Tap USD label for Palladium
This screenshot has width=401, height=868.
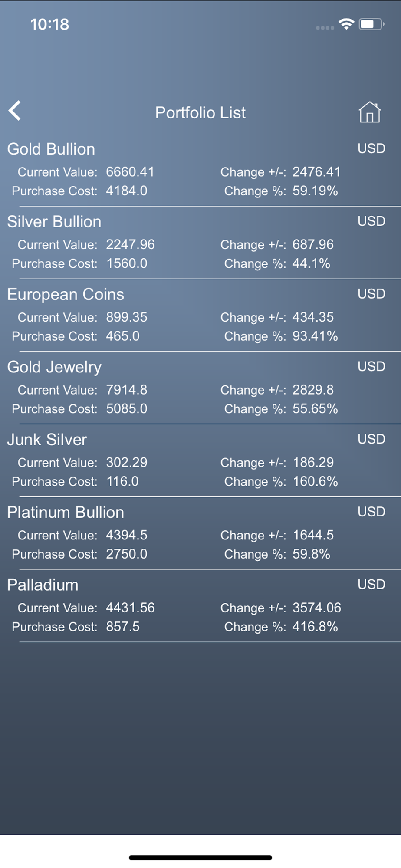[x=371, y=584]
